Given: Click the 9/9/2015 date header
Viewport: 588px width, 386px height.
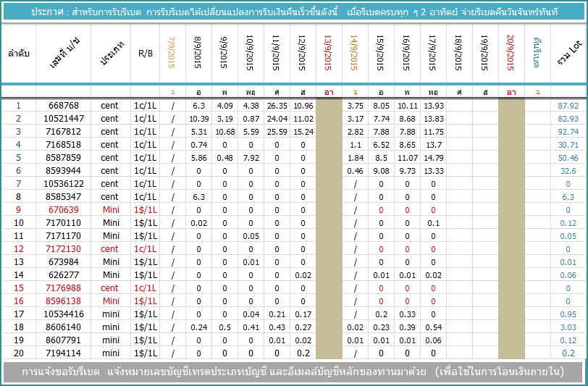Looking at the screenshot, I should 224,53.
